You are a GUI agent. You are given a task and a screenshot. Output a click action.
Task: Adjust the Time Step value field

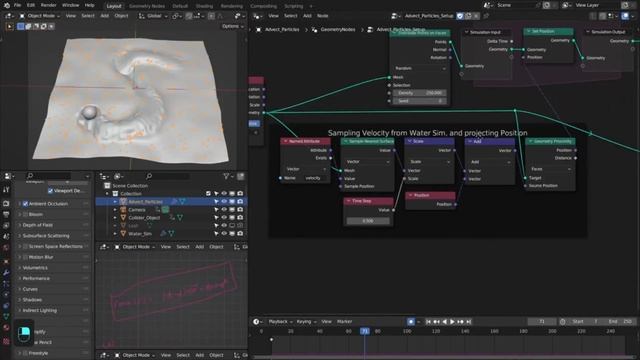pos(368,221)
